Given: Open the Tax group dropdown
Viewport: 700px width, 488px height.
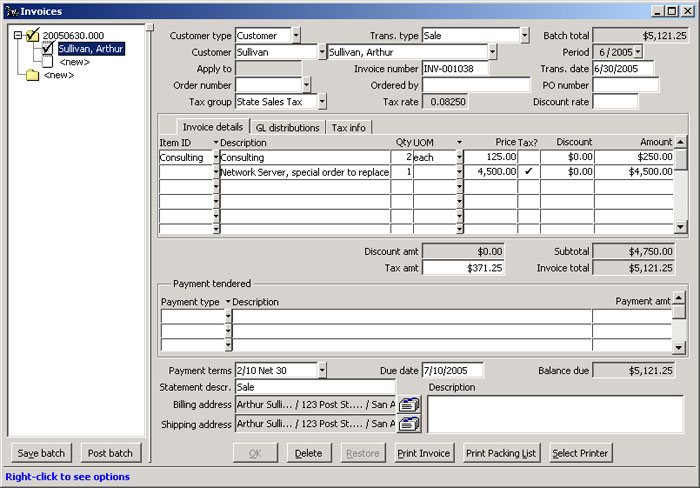Looking at the screenshot, I should [321, 101].
